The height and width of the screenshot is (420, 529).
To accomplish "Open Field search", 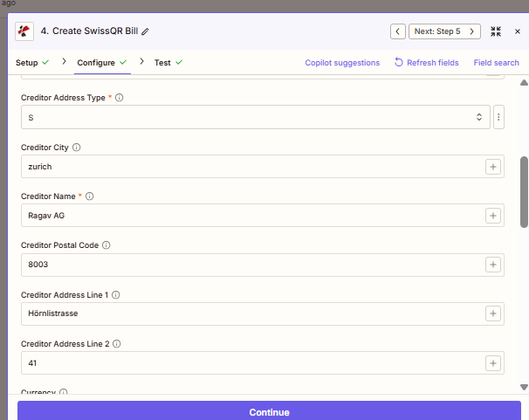I will point(496,63).
